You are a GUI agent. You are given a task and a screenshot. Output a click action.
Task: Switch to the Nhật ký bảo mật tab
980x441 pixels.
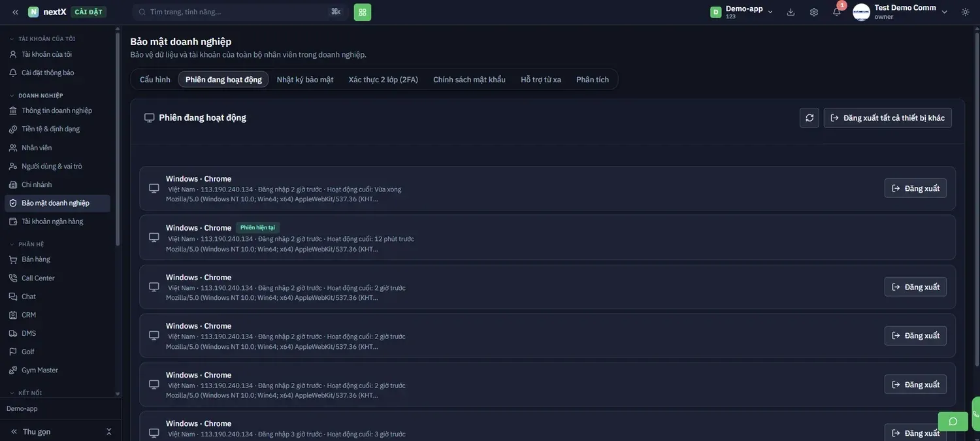[x=305, y=80]
